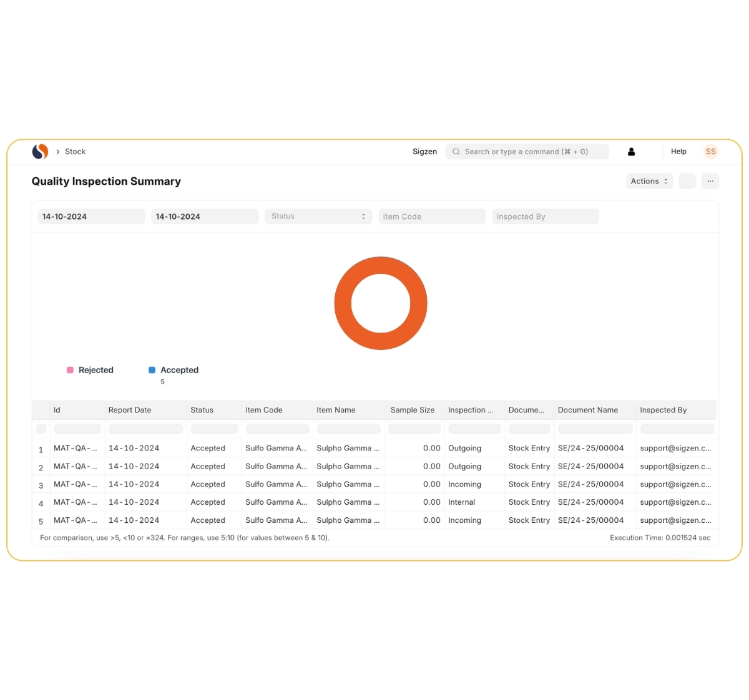
Task: Open the Help menu
Action: tap(678, 152)
